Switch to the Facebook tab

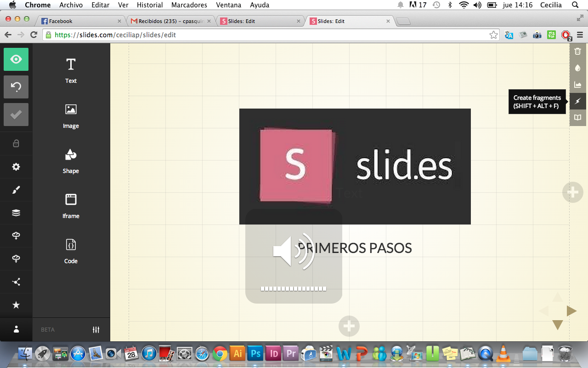pos(80,21)
